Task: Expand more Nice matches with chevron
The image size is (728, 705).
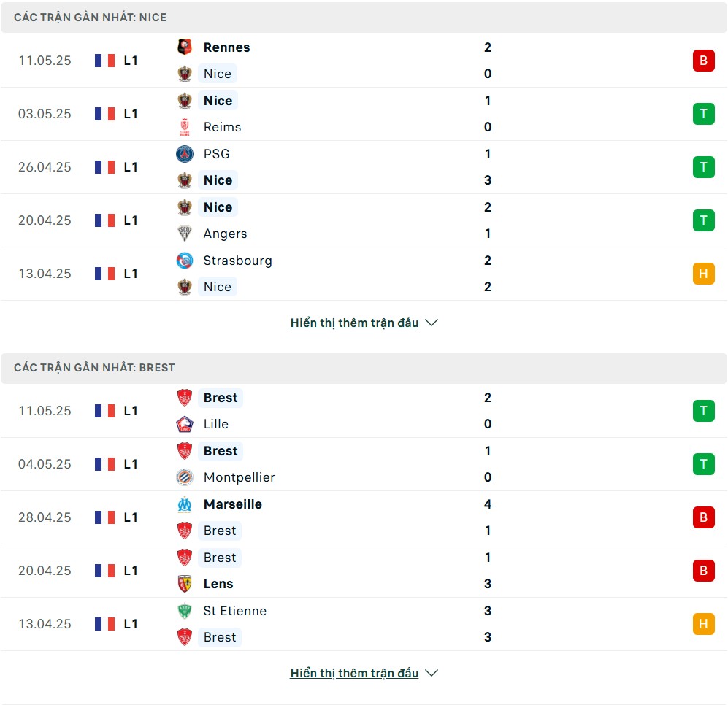Action: [x=432, y=323]
